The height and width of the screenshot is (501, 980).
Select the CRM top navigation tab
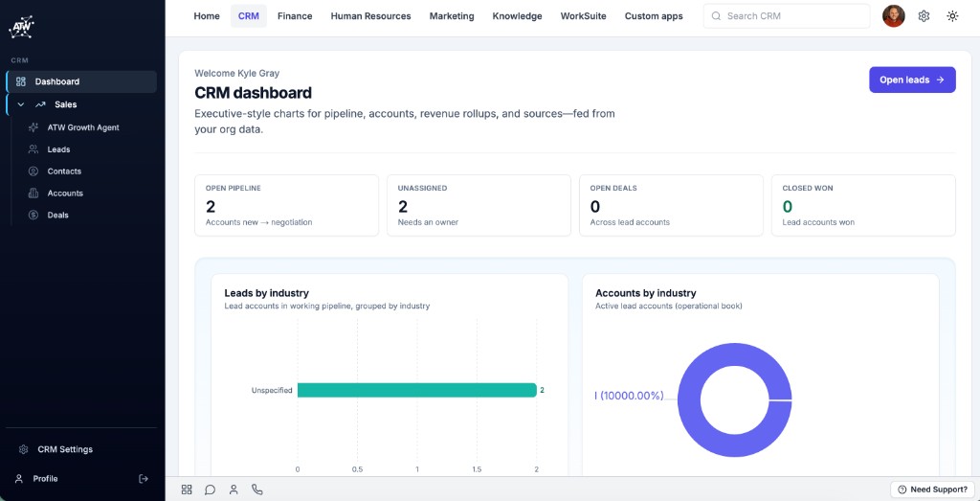(x=249, y=16)
